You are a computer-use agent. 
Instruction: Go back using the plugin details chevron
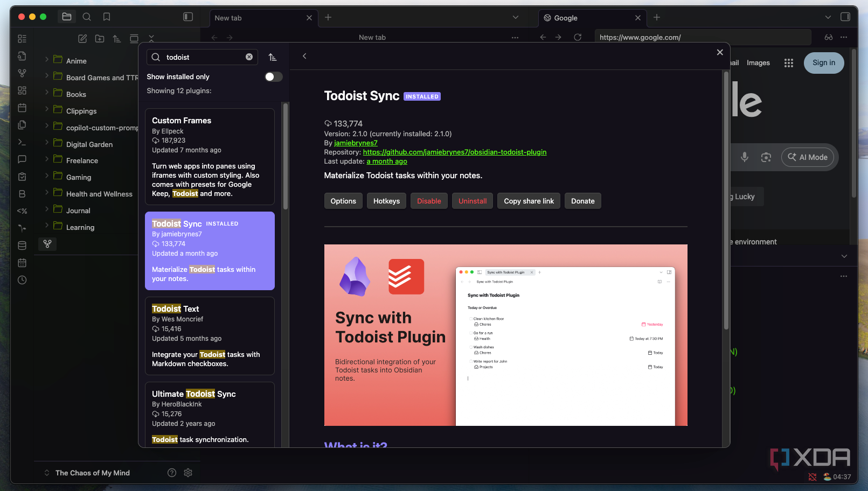click(x=304, y=56)
